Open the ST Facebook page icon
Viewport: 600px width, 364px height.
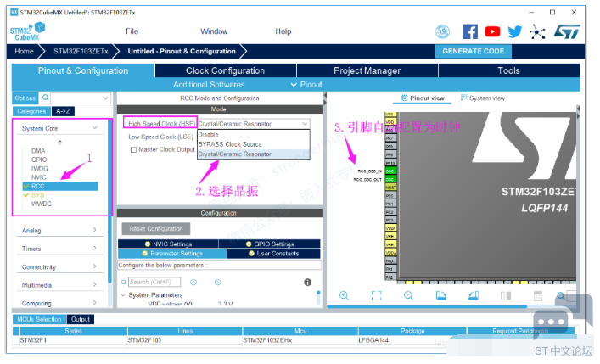469,31
